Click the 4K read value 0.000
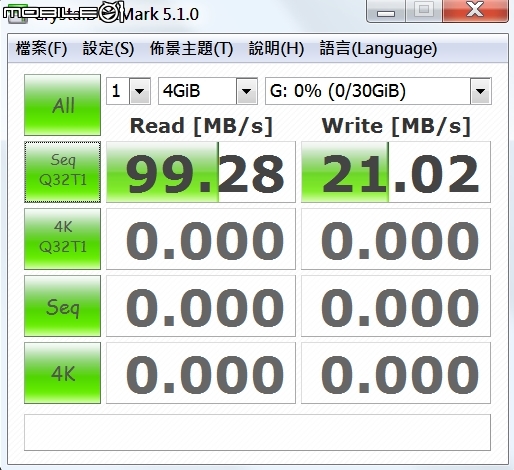The width and height of the screenshot is (514, 470). (201, 373)
